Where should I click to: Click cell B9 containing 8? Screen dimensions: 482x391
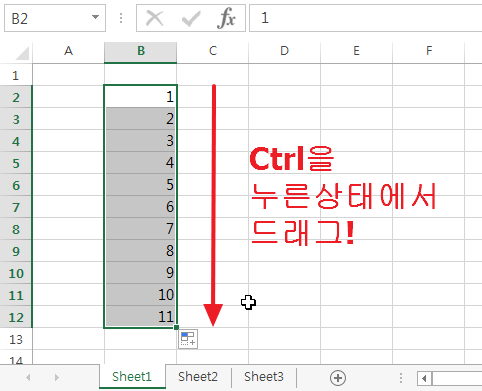click(x=141, y=251)
